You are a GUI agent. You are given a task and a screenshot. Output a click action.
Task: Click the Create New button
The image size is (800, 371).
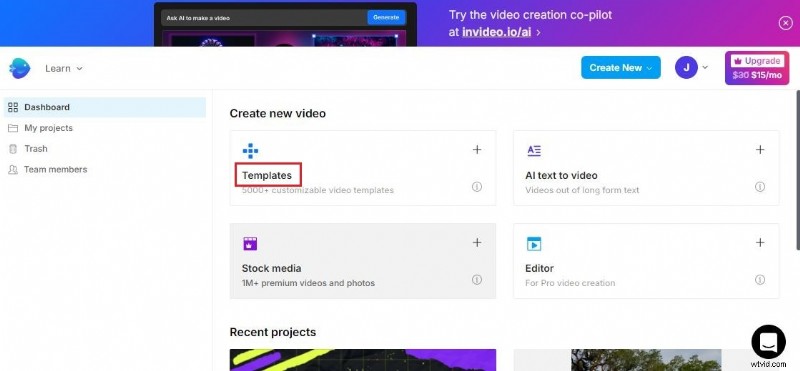coord(620,67)
